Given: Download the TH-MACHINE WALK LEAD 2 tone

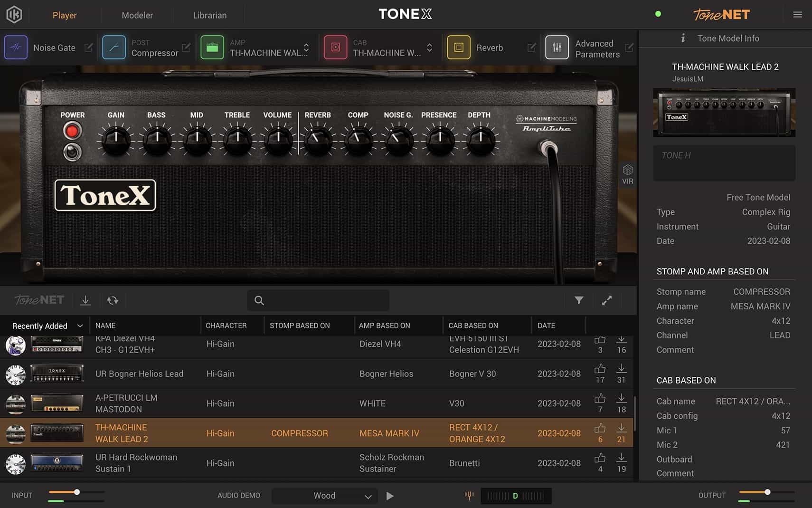Looking at the screenshot, I should tap(621, 428).
